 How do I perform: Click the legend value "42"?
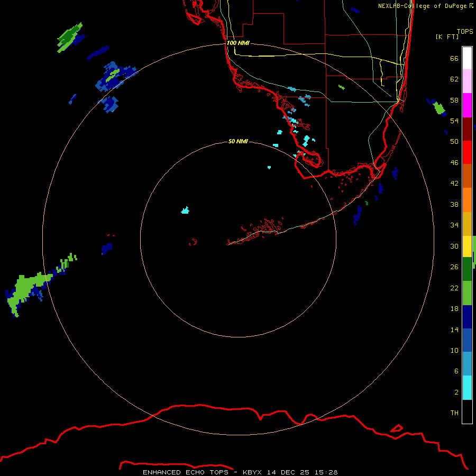pos(454,184)
